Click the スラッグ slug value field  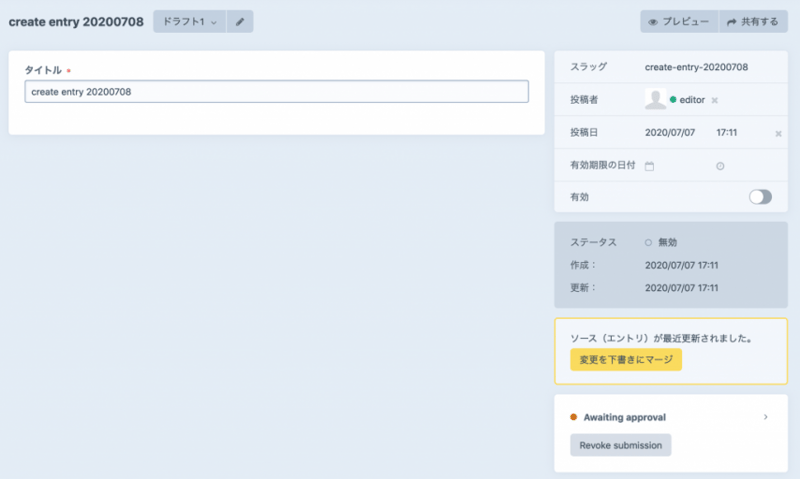pyautogui.click(x=697, y=67)
